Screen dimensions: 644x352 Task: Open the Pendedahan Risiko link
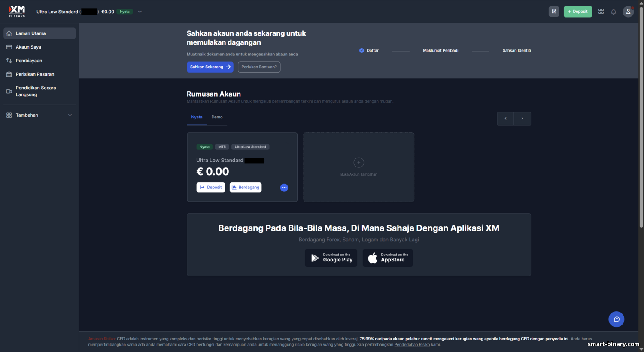tap(412, 344)
